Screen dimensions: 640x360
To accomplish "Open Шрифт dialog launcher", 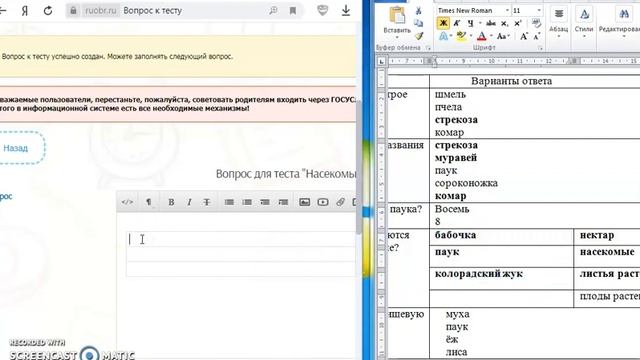I will click(540, 48).
